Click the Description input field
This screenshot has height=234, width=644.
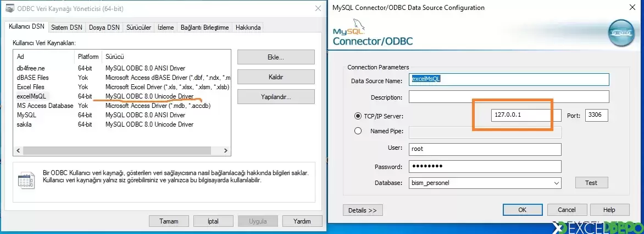click(509, 97)
